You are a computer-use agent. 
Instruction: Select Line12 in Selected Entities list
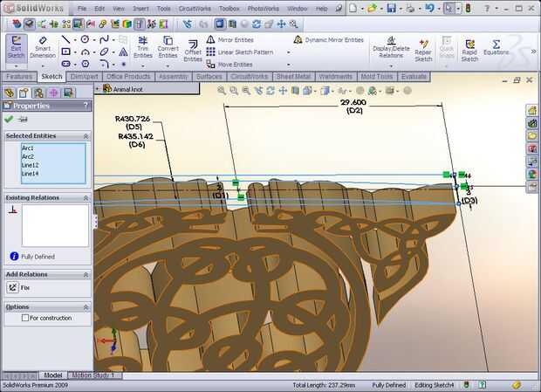[30, 165]
